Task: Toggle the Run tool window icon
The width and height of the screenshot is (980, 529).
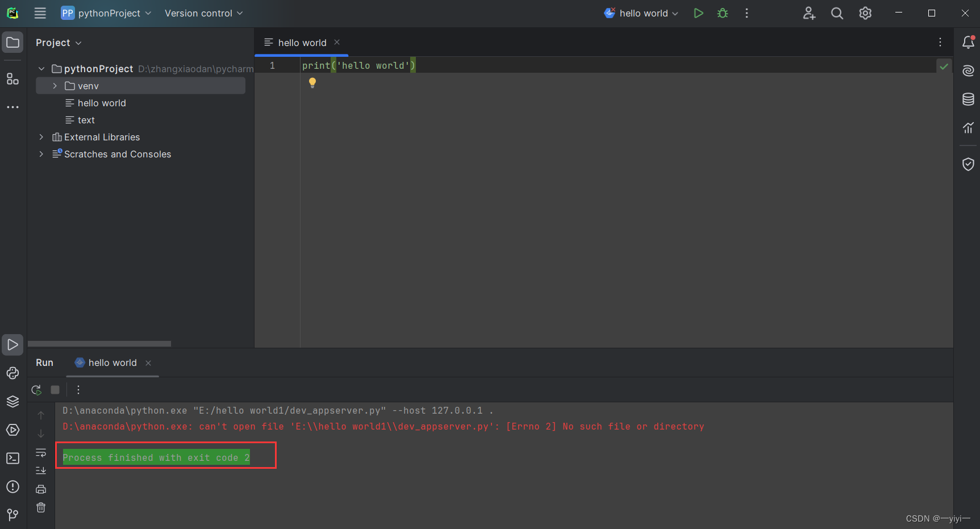Action: pyautogui.click(x=12, y=345)
